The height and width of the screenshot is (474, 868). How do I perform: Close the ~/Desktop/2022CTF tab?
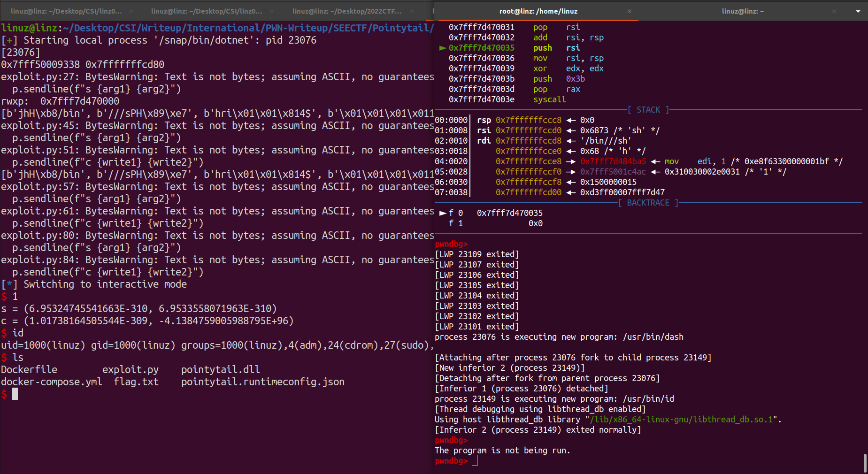click(412, 11)
